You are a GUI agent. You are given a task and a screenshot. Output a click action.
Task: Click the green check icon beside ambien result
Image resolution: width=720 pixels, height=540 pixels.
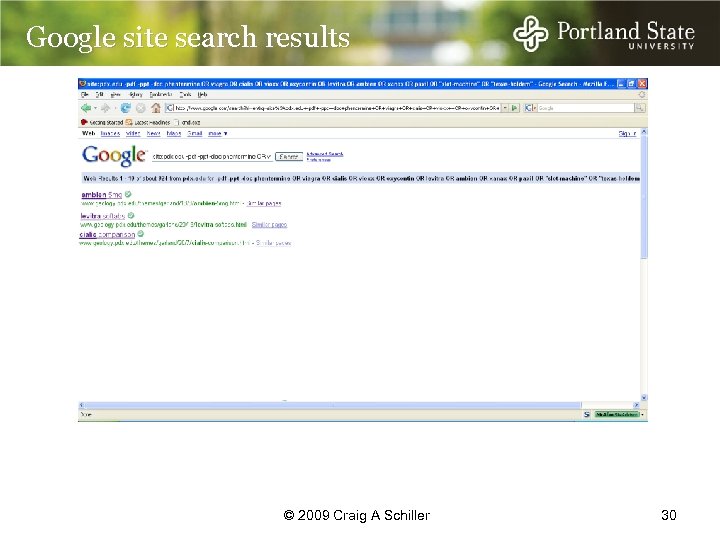coord(128,194)
